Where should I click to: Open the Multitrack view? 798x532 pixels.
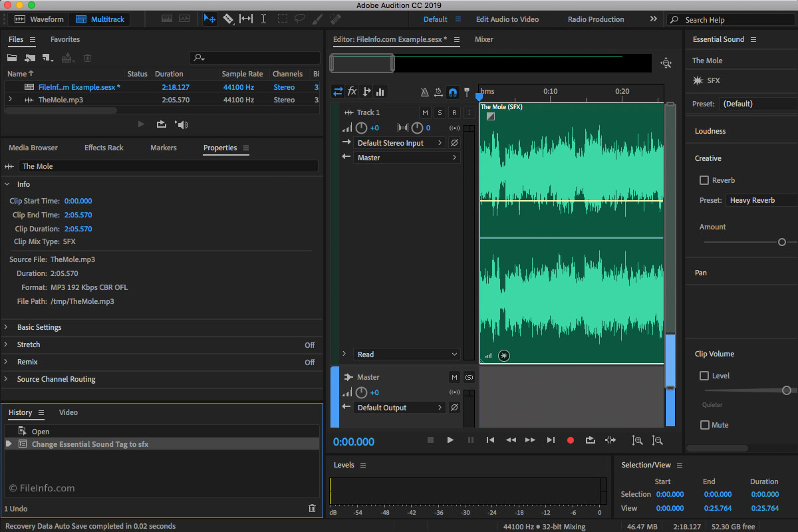pyautogui.click(x=98, y=19)
